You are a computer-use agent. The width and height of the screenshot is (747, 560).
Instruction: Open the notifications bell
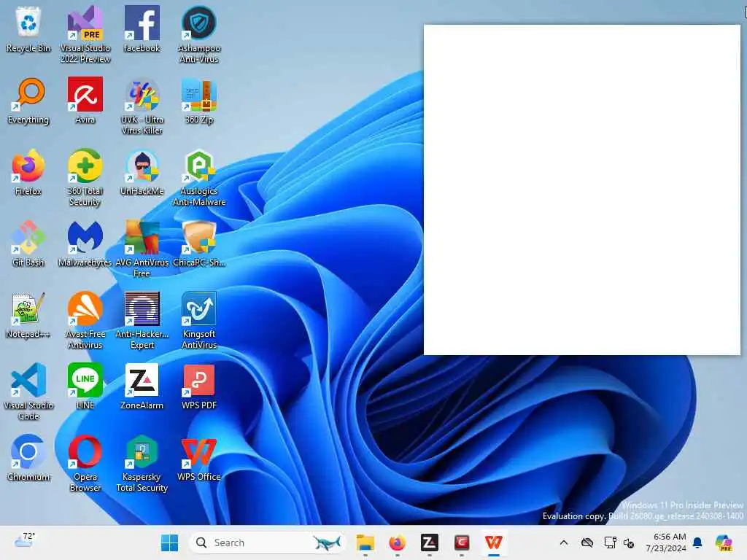[698, 542]
